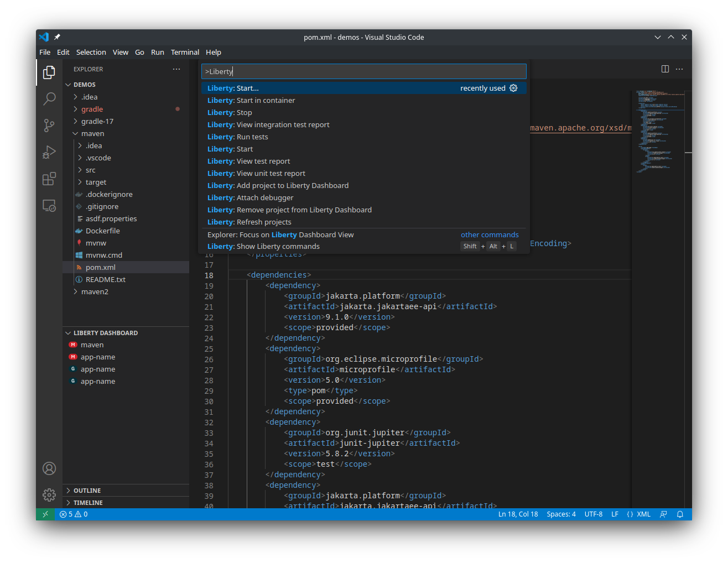Open the Edit menu
This screenshot has height=563, width=728.
63,52
